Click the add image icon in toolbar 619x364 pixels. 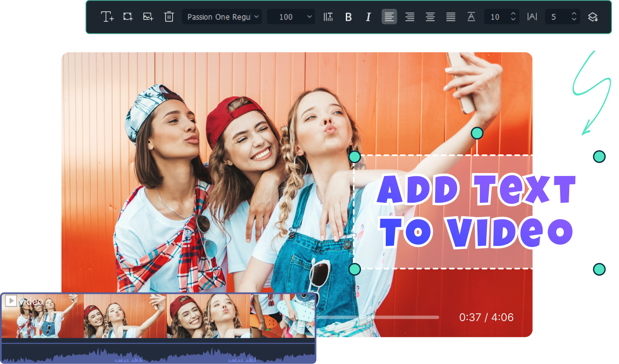click(148, 17)
